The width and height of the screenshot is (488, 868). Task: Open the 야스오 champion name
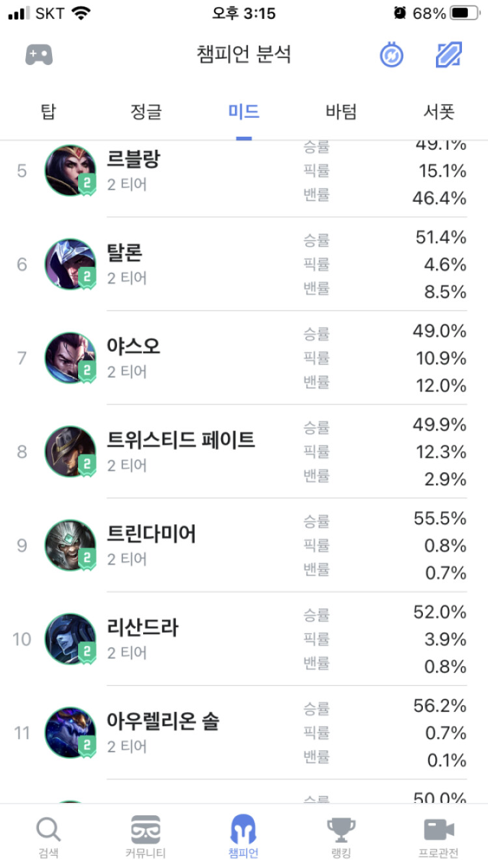[133, 346]
